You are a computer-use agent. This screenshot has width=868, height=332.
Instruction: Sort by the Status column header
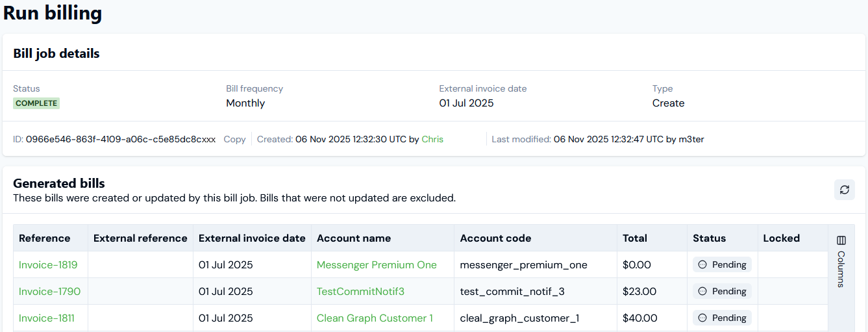709,238
